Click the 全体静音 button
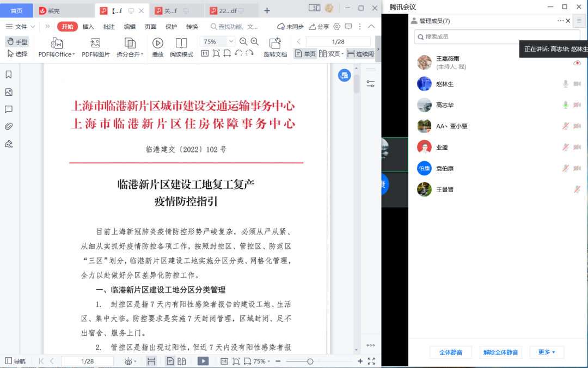Viewport: 588px width, 368px height. pos(451,352)
